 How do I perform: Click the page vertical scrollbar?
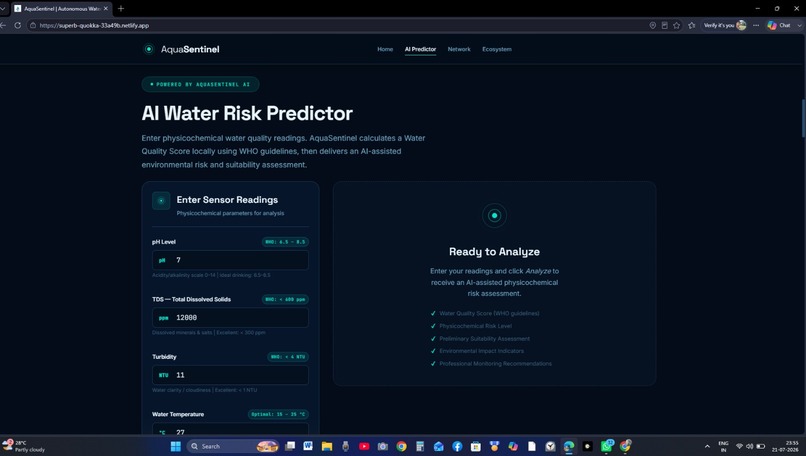point(803,118)
